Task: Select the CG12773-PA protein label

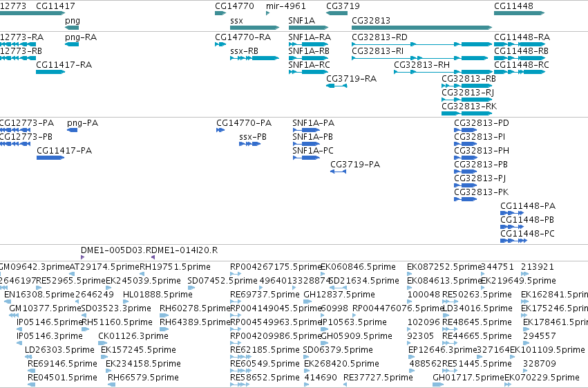Action: click(x=26, y=123)
